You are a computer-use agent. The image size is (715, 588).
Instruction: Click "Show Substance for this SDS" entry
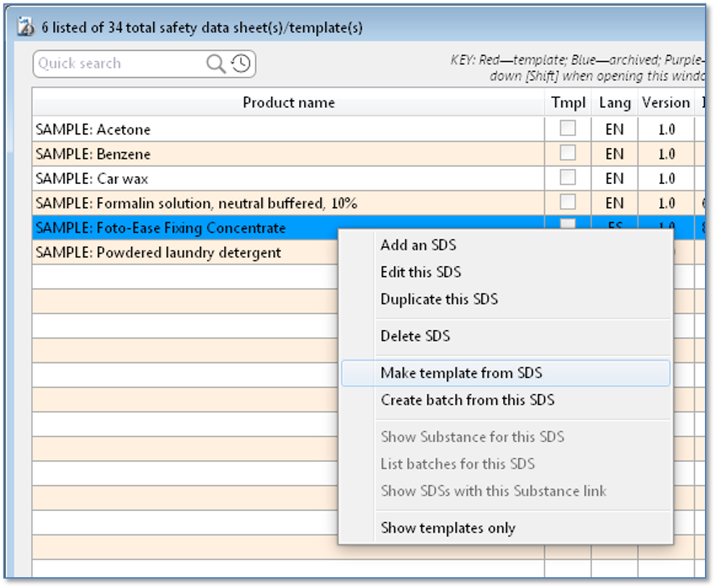[x=506, y=437]
